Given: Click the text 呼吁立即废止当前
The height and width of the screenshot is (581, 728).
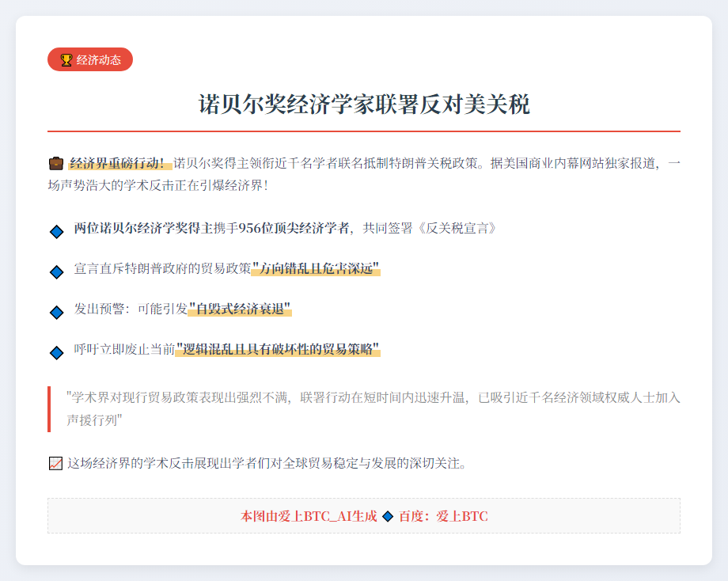Looking at the screenshot, I should point(124,349).
